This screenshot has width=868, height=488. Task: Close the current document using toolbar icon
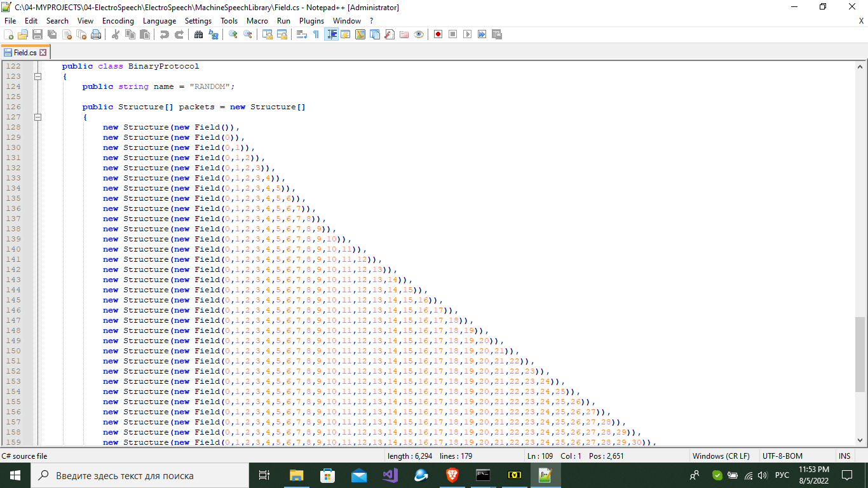click(67, 34)
